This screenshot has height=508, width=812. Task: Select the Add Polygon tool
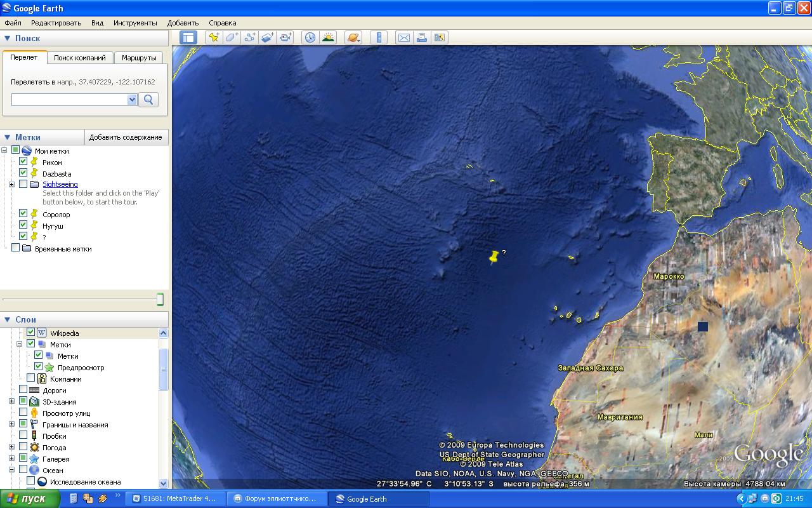click(232, 37)
